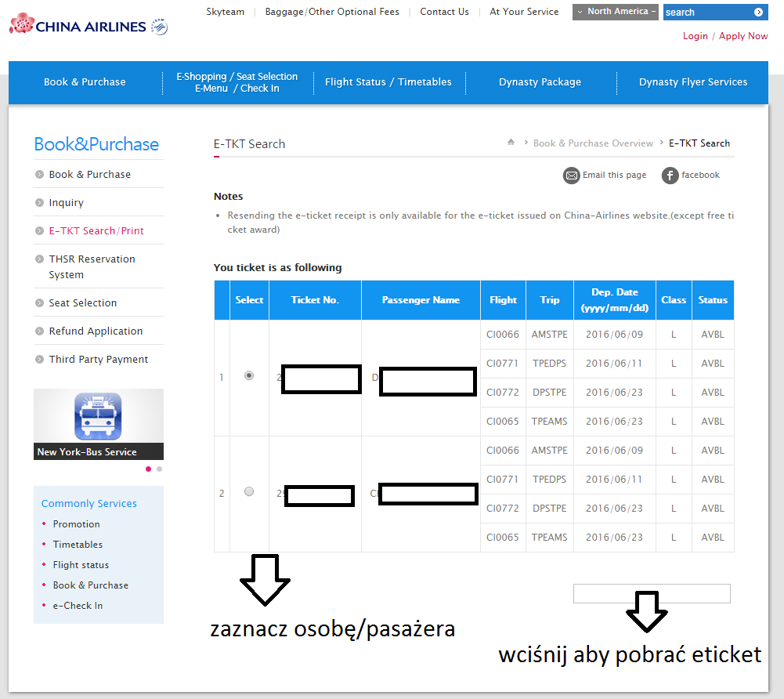Click the Select column header
The height and width of the screenshot is (699, 784).
coord(249,299)
